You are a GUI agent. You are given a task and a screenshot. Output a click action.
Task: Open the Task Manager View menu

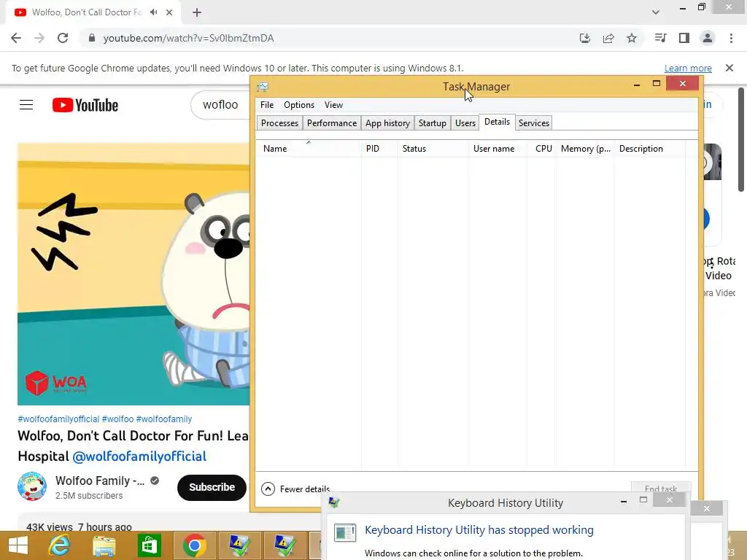click(333, 105)
